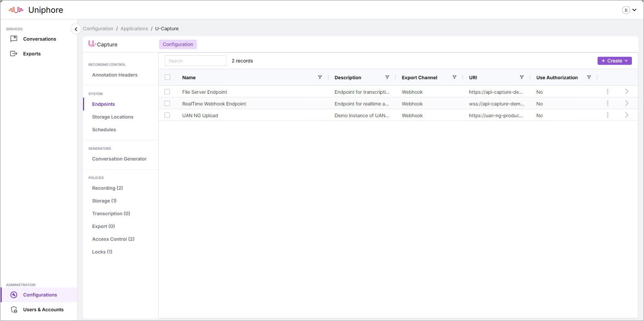
Task: Sort by the Use Authorization column header
Action: click(557, 78)
